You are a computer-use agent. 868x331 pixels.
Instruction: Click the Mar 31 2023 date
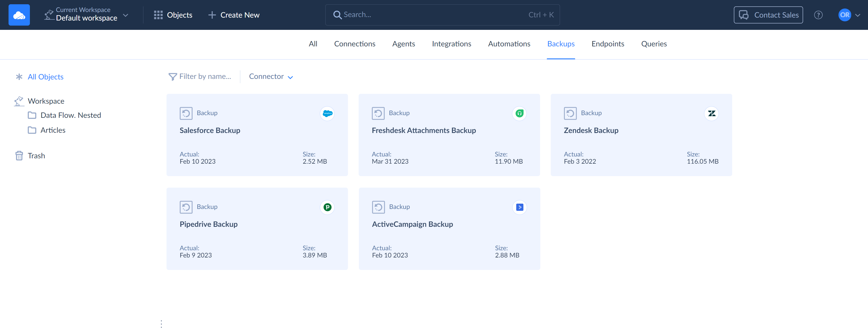click(390, 162)
